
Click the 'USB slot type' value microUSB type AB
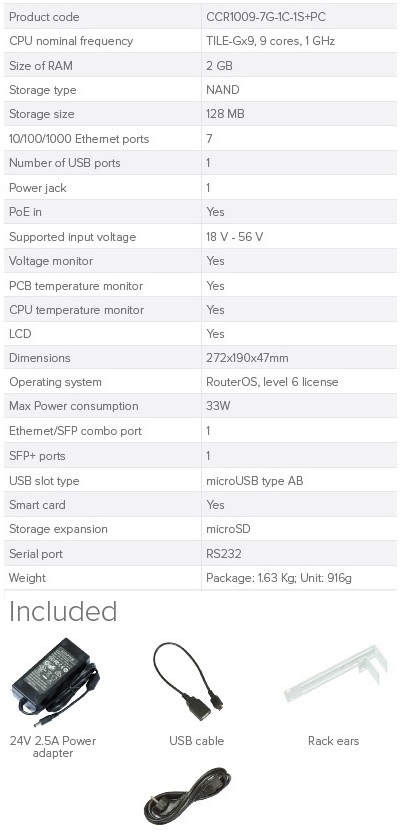tap(254, 481)
